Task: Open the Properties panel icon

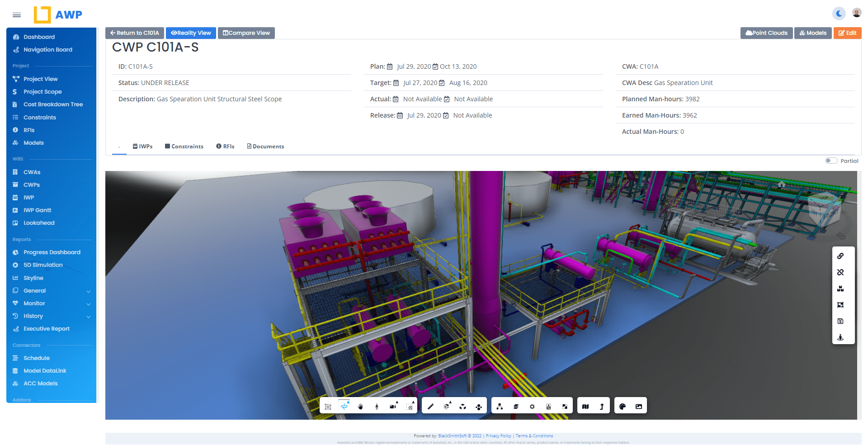Action: click(x=548, y=407)
